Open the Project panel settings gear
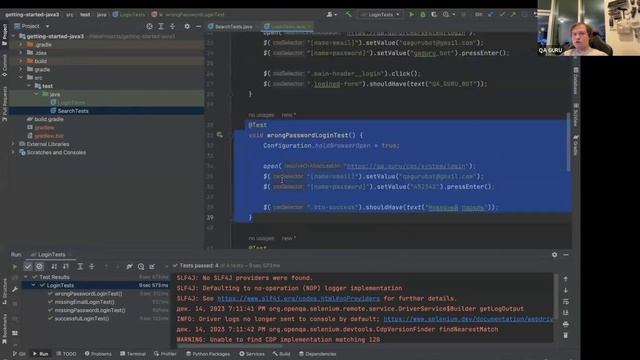This screenshot has height=360, width=640. [x=187, y=26]
